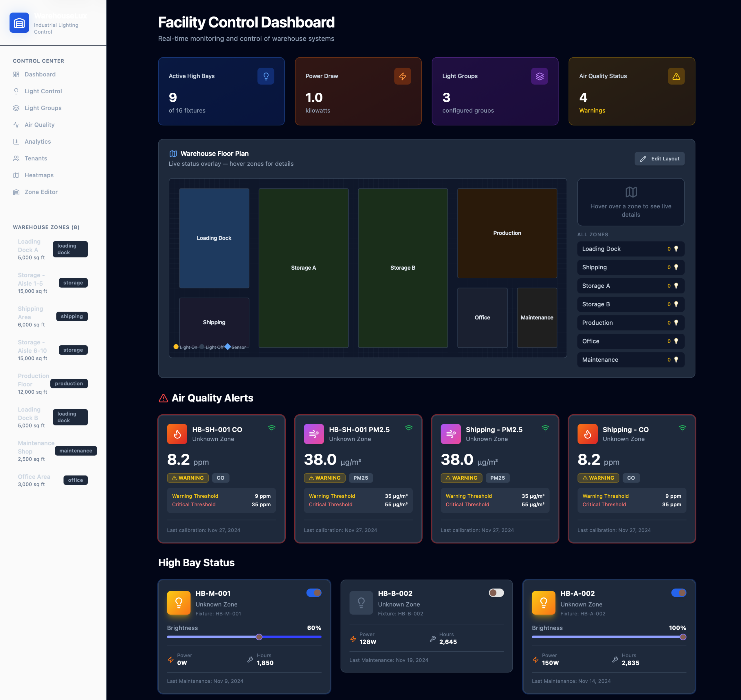Go to Light Groups page

(53, 108)
